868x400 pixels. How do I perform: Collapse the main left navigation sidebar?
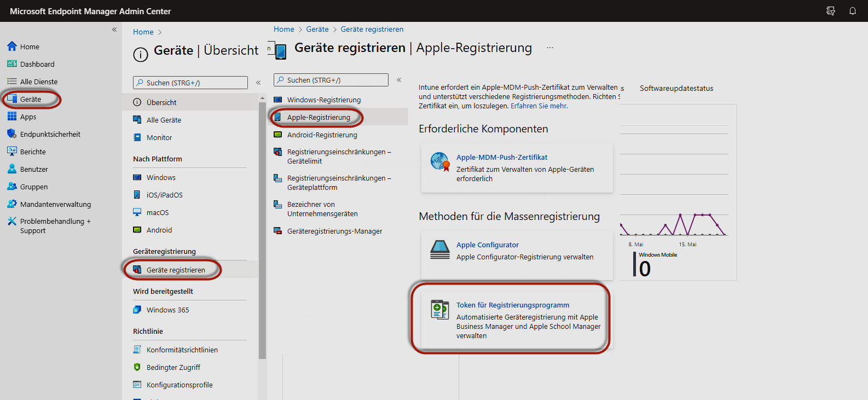(x=114, y=30)
